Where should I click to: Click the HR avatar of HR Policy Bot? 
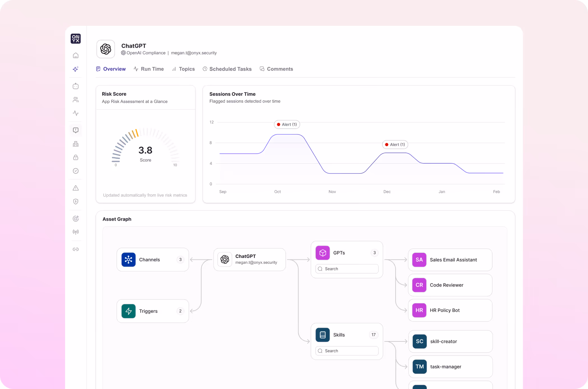(x=419, y=310)
